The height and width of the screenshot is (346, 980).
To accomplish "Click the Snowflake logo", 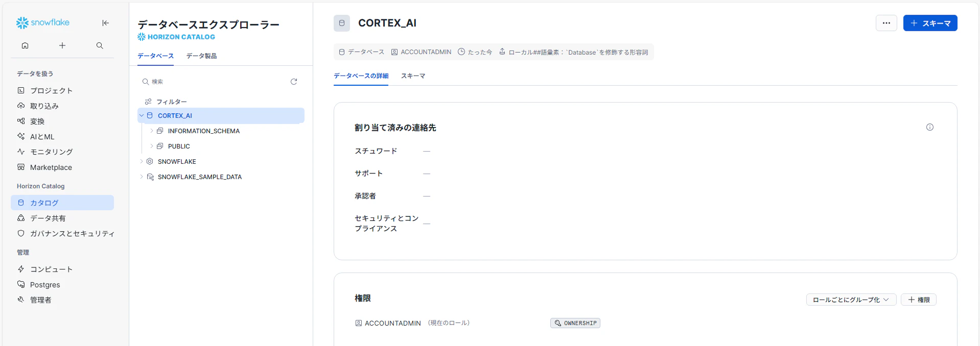I will (43, 22).
